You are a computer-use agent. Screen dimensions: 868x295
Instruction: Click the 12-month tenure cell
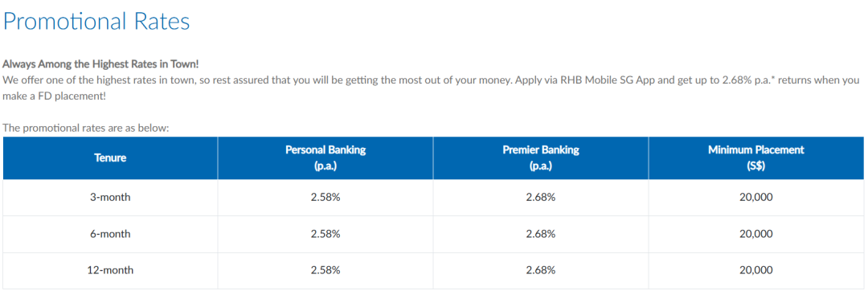(x=110, y=271)
